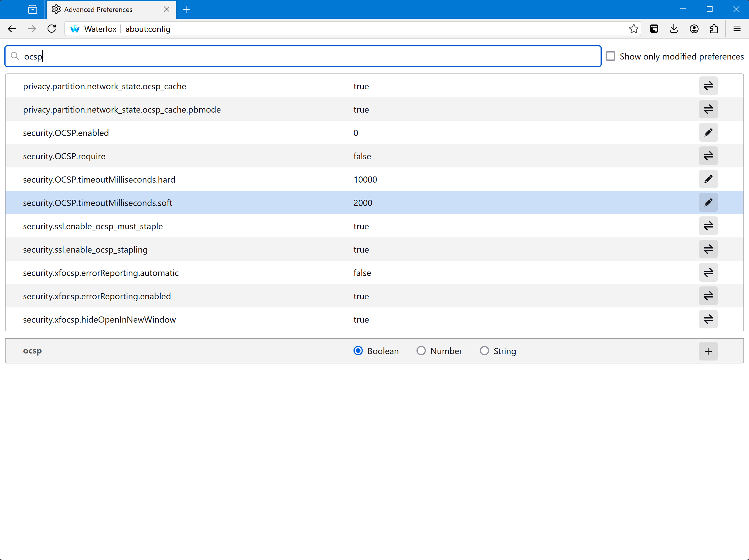Click the downloads icon in toolbar
The width and height of the screenshot is (749, 560).
coord(674,29)
